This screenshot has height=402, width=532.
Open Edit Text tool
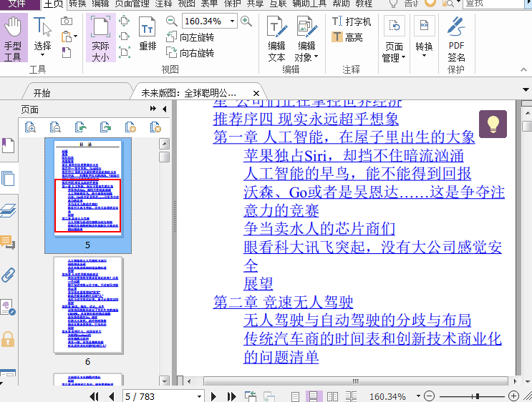pos(276,39)
